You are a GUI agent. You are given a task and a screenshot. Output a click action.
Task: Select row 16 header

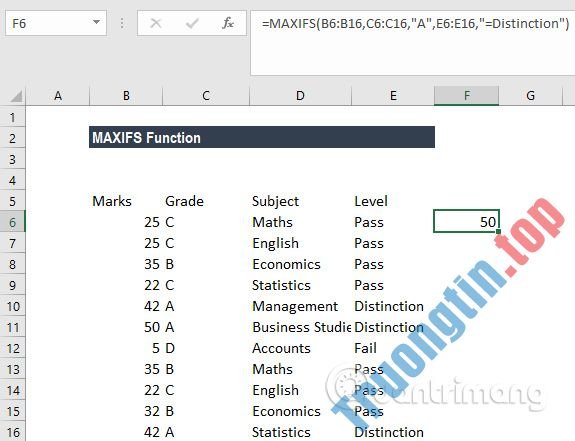12,432
